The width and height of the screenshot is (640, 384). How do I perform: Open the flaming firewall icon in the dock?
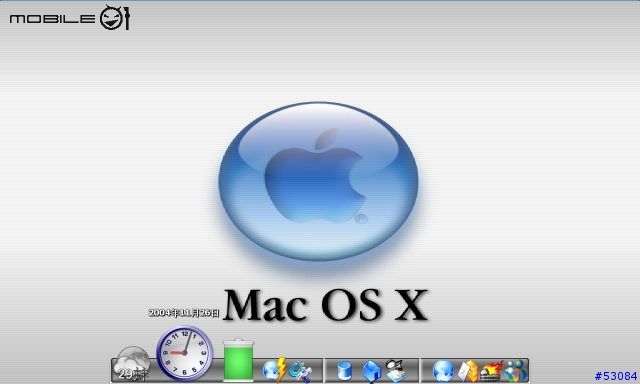click(491, 371)
